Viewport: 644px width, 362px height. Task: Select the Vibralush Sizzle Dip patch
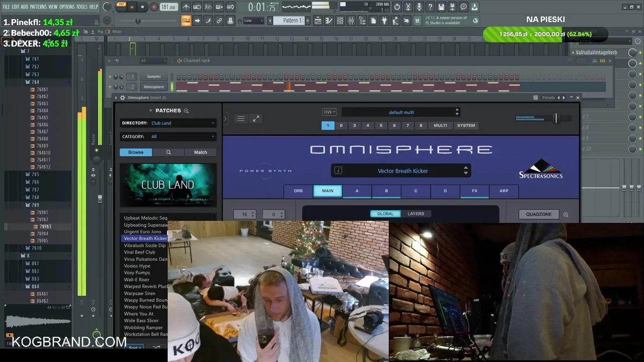tap(145, 245)
